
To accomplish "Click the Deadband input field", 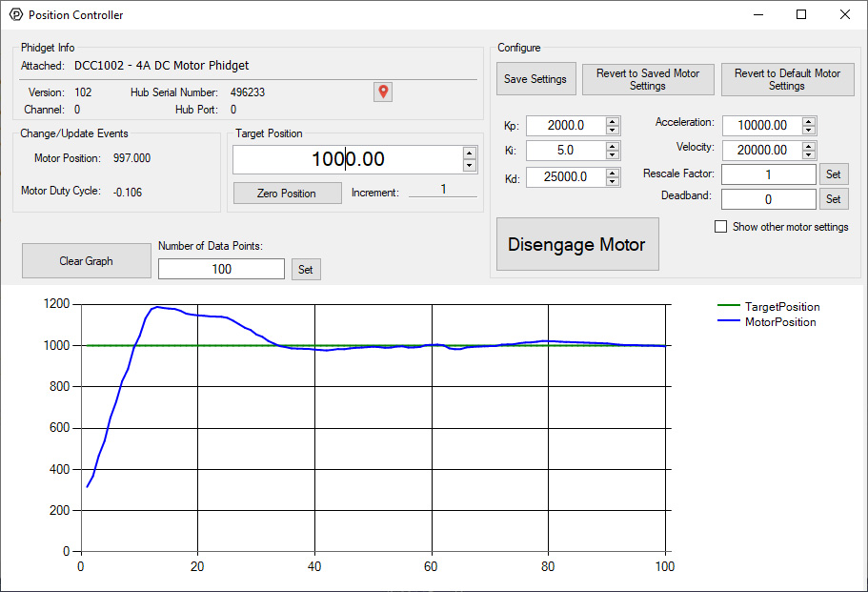I will [768, 200].
